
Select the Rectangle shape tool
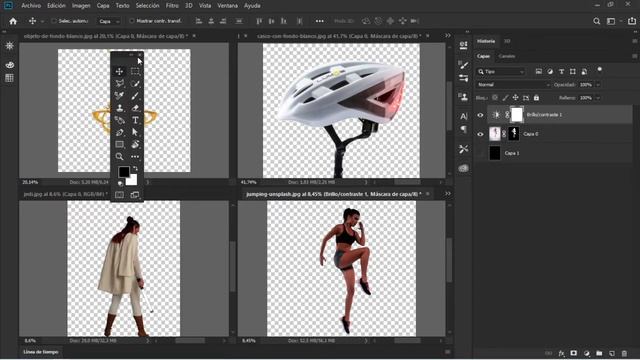(x=119, y=144)
